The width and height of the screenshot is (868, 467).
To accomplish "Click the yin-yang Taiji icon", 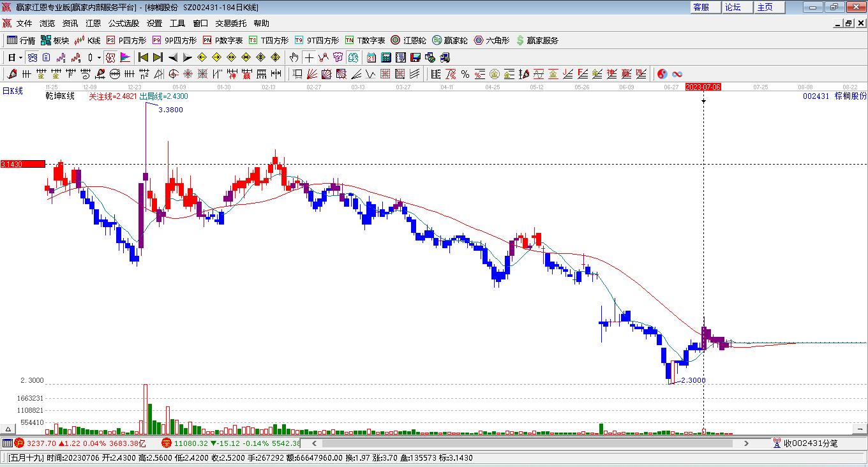I will click(662, 74).
